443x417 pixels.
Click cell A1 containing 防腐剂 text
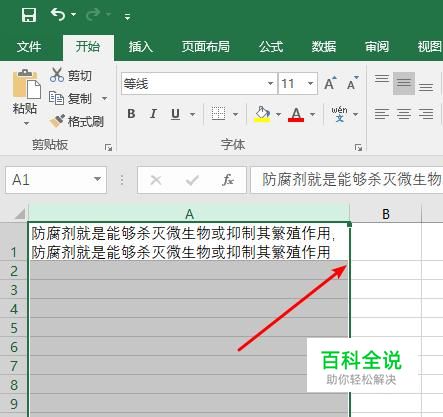[x=189, y=241]
